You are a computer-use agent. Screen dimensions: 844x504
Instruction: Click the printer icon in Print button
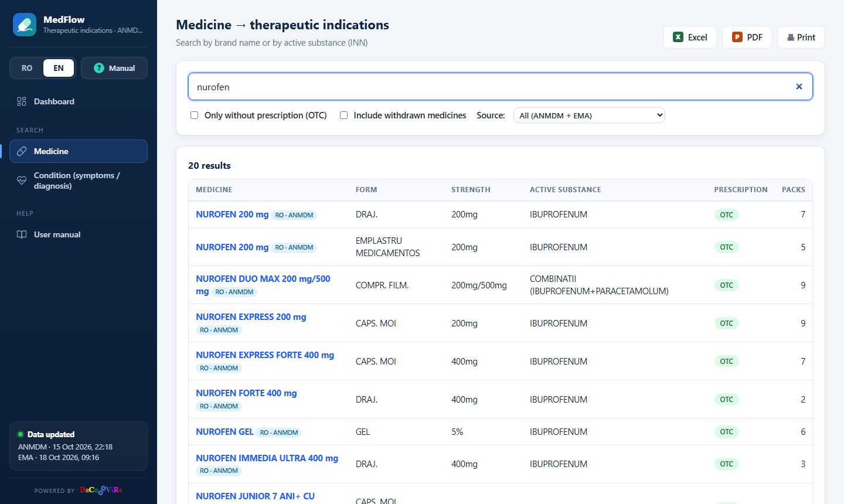click(791, 38)
